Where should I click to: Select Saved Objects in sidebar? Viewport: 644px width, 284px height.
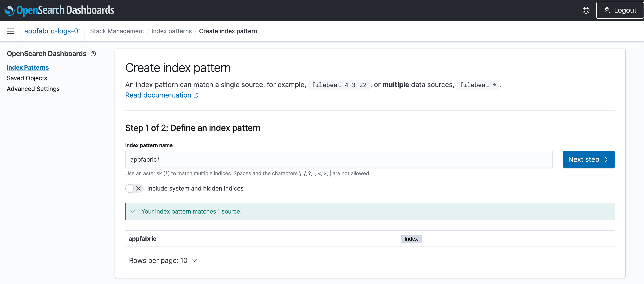click(x=27, y=78)
